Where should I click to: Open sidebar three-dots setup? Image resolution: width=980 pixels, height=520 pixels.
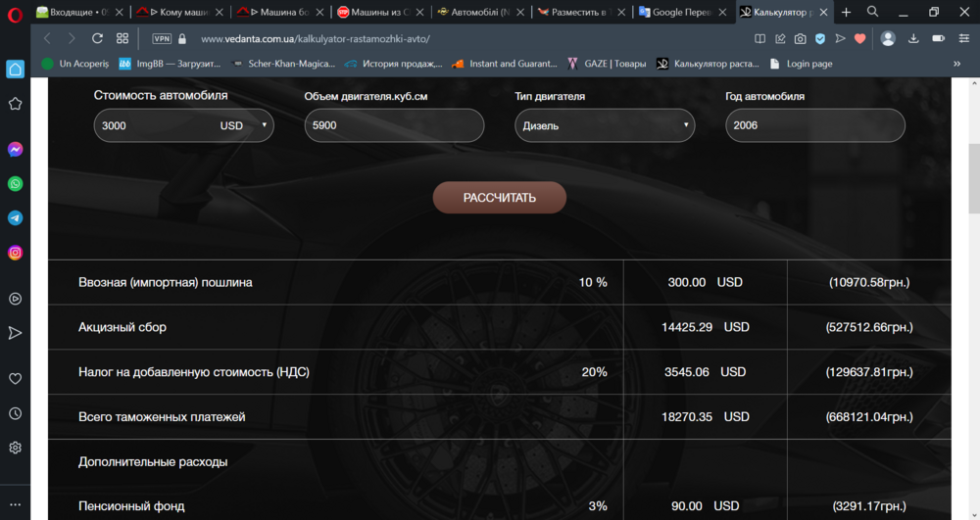(x=15, y=504)
